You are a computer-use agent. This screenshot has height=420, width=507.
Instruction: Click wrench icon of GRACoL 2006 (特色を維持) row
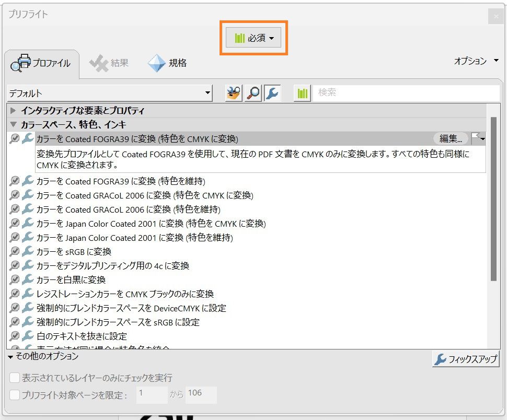(x=28, y=209)
